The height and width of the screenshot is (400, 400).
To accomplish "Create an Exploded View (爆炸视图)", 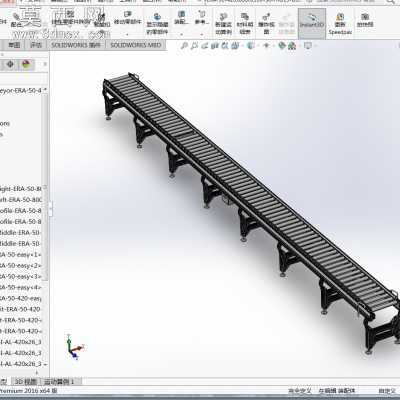I will click(266, 24).
